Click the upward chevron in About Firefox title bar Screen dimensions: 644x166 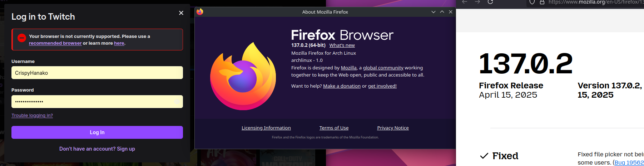point(442,12)
